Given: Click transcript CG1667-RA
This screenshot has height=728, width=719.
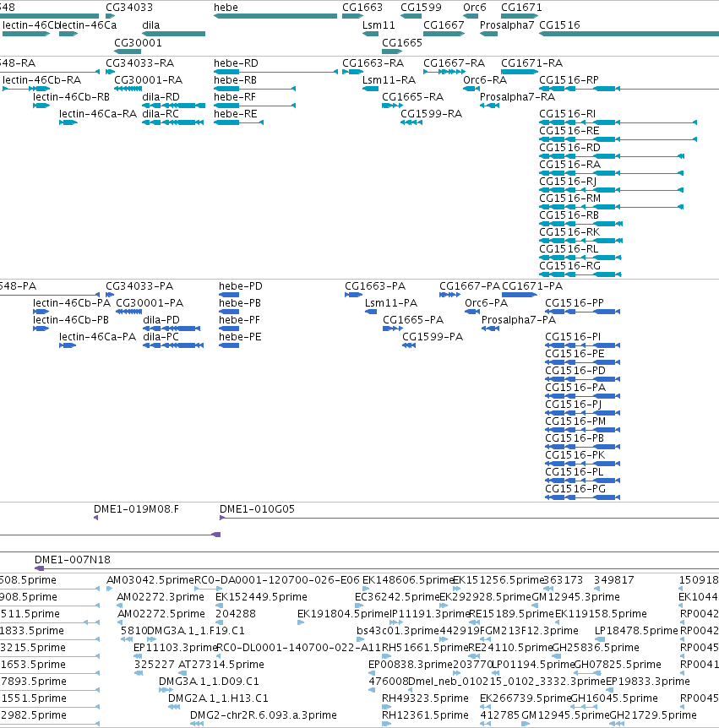Looking at the screenshot, I should pyautogui.click(x=455, y=63).
